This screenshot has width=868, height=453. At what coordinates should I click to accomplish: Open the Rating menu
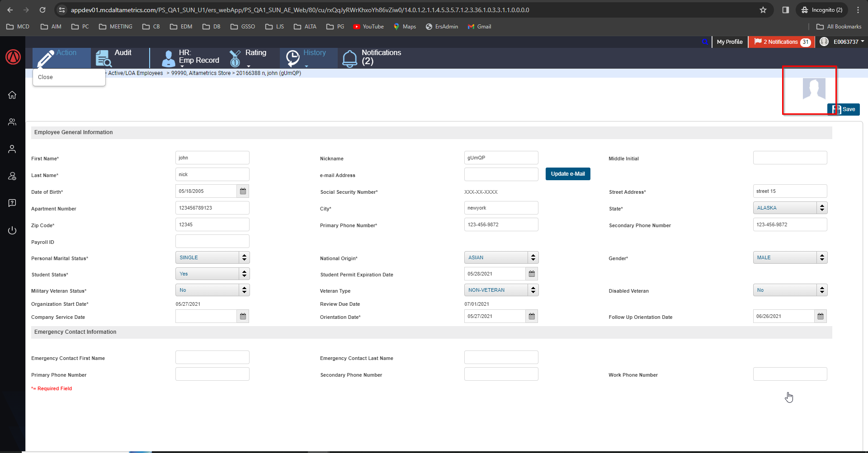247,58
